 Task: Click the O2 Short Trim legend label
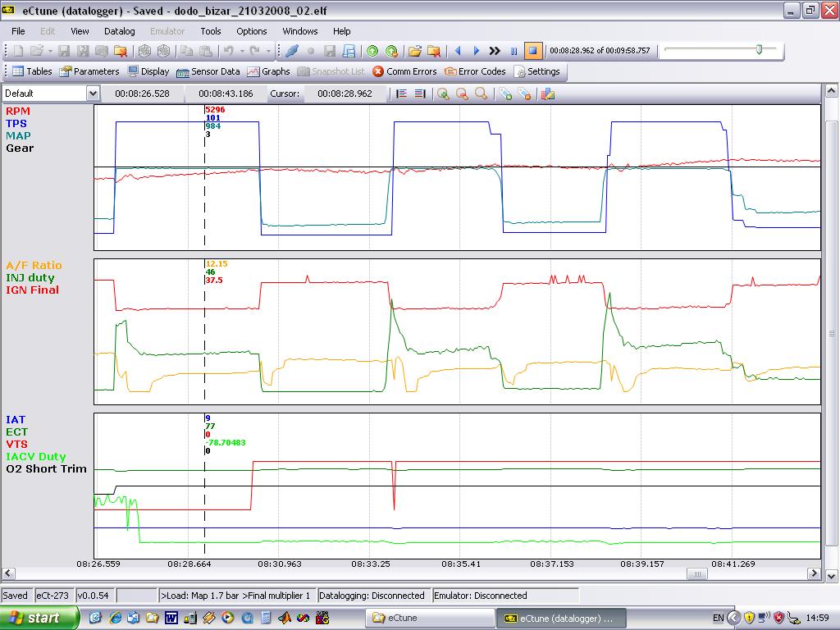pos(46,468)
